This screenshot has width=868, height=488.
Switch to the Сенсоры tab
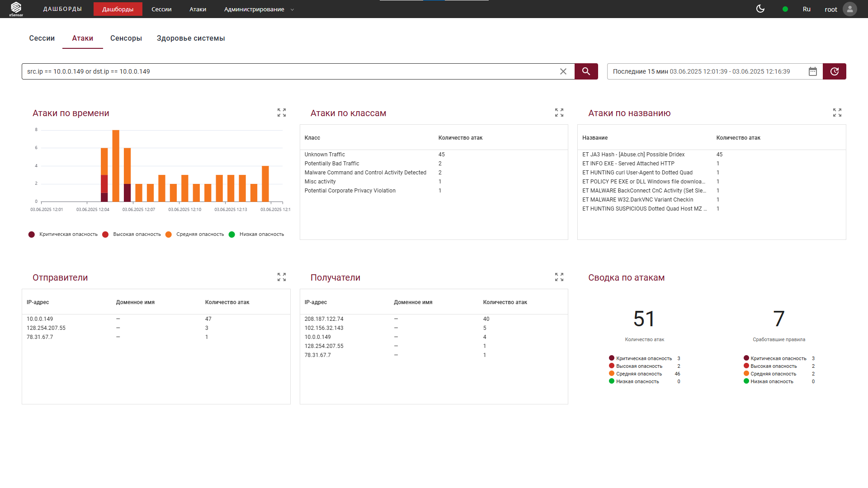click(x=126, y=38)
